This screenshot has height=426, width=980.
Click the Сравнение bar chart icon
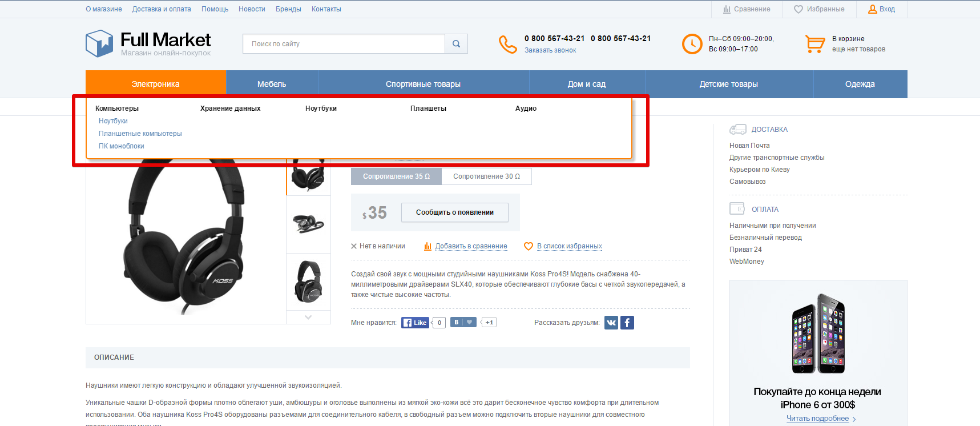click(727, 9)
